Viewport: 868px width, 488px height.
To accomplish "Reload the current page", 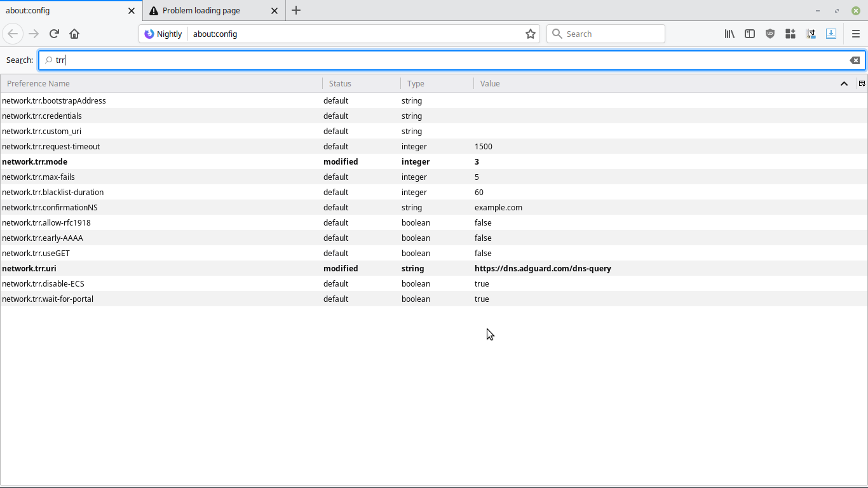I will click(x=53, y=34).
